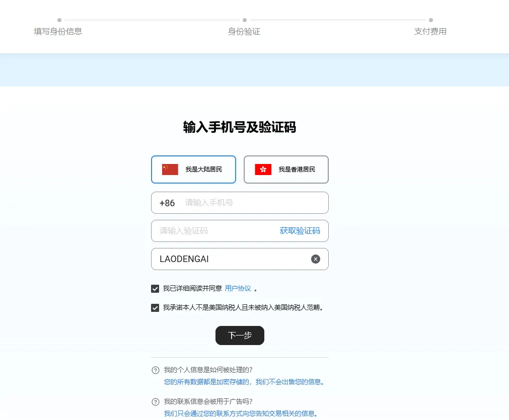Screen dimensions: 509x420
Task: Clear the LAODENGAI field with the X icon
Action: coord(316,259)
